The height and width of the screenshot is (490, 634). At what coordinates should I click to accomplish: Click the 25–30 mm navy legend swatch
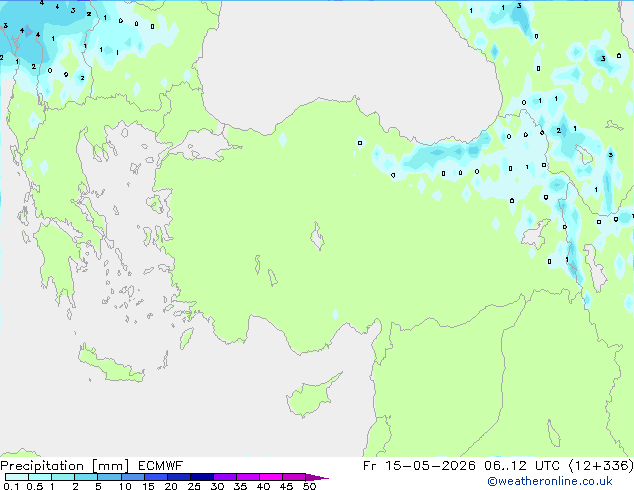(202, 477)
